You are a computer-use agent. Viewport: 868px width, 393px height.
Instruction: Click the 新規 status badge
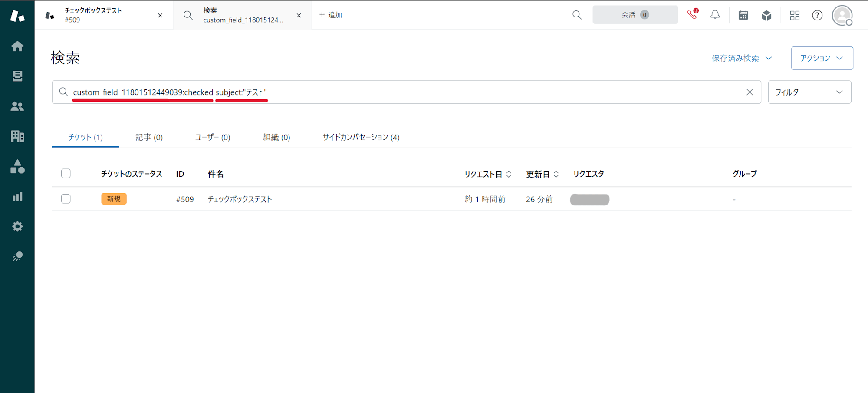[x=114, y=199]
